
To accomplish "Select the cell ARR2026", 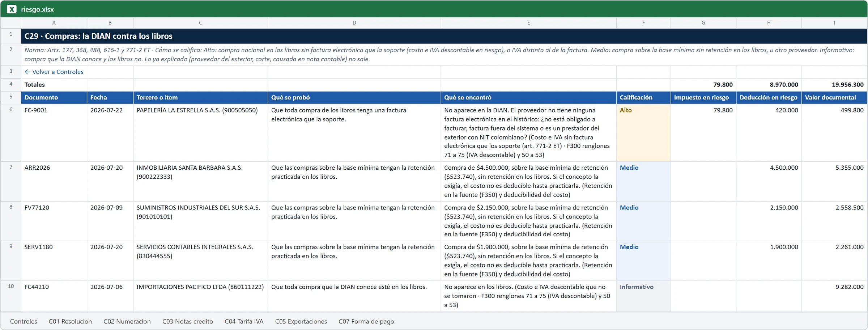I will coord(54,181).
